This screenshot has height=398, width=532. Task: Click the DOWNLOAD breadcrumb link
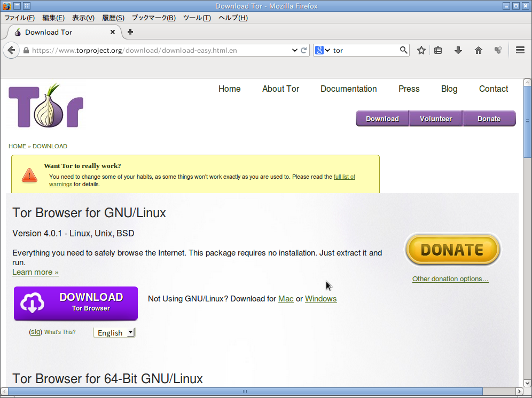[x=50, y=146]
